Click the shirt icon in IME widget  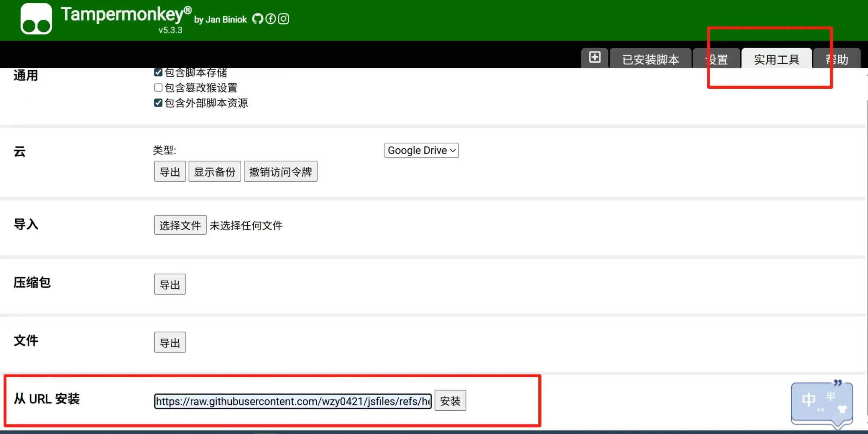[842, 409]
